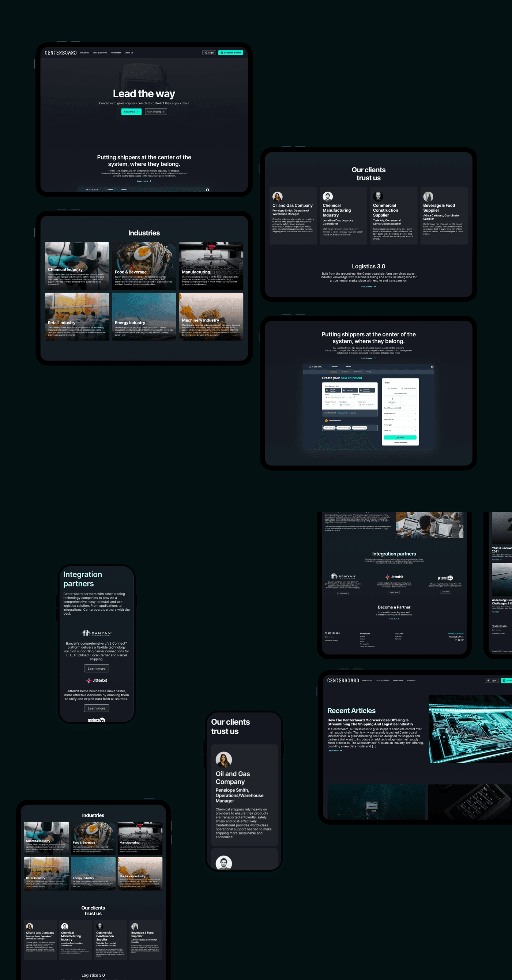This screenshot has height=980, width=512.
Task: Select Less than Truckload equipment type
Action: [333, 390]
